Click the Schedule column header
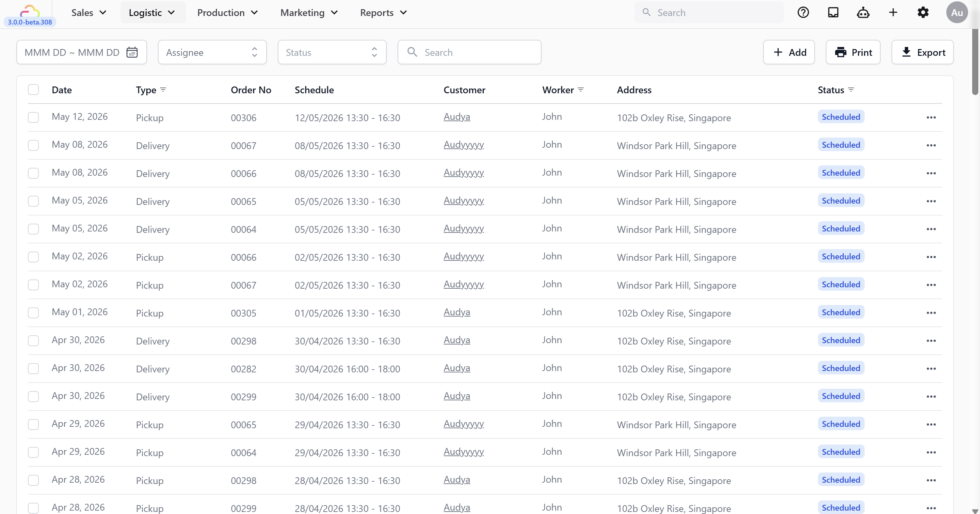 314,90
